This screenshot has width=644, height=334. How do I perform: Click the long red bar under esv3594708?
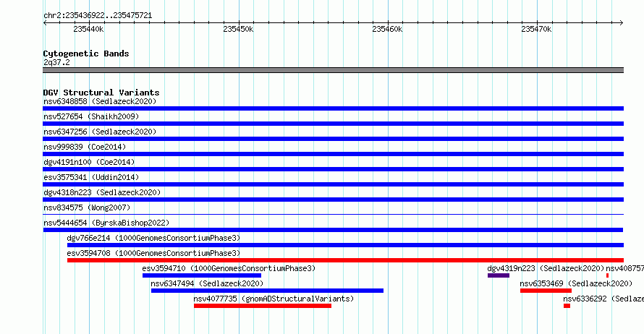pyautogui.click(x=345, y=260)
